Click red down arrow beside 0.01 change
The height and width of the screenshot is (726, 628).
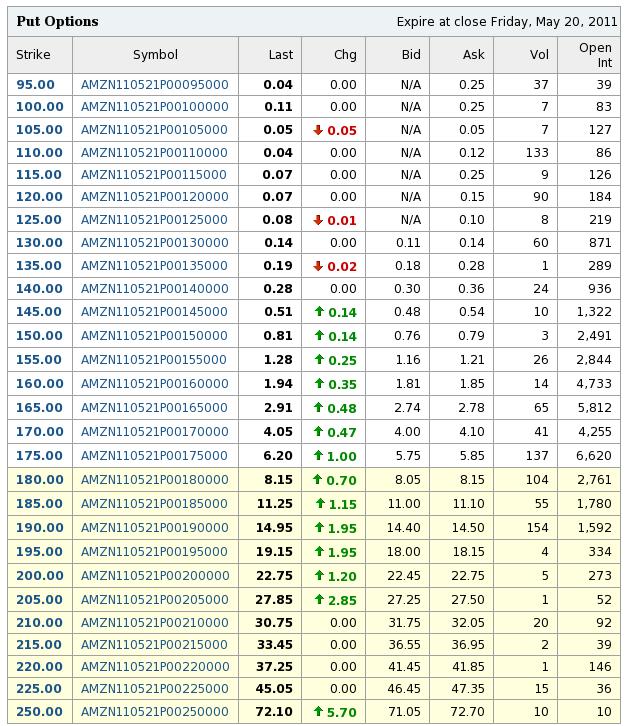[x=318, y=220]
